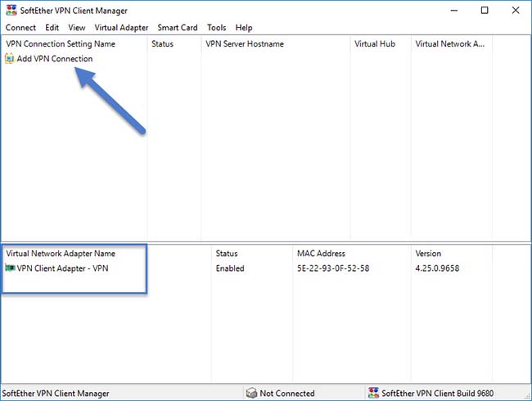This screenshot has height=401, width=532.
Task: Click SoftEther VPN Client Build 9680 text
Action: [x=437, y=393]
